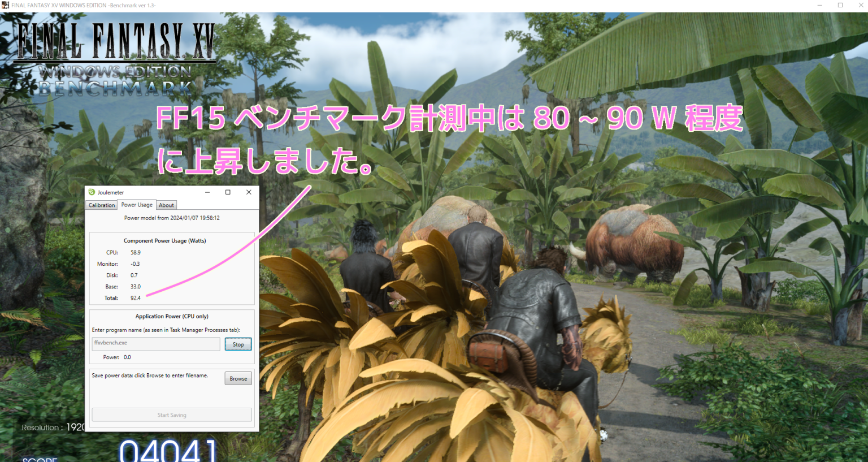Click the Start Saving button
868x462 pixels.
click(x=172, y=414)
